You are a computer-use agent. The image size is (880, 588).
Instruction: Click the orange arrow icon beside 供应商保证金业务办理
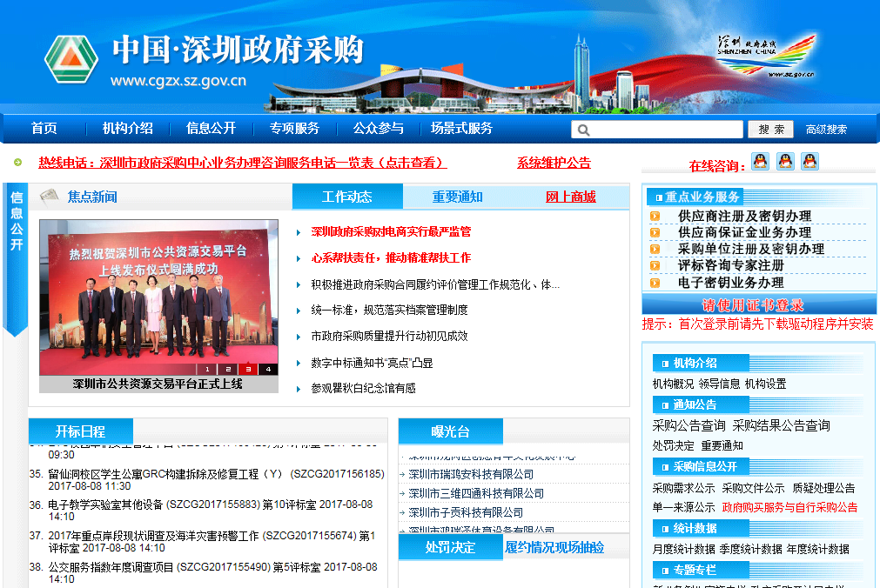coord(655,232)
